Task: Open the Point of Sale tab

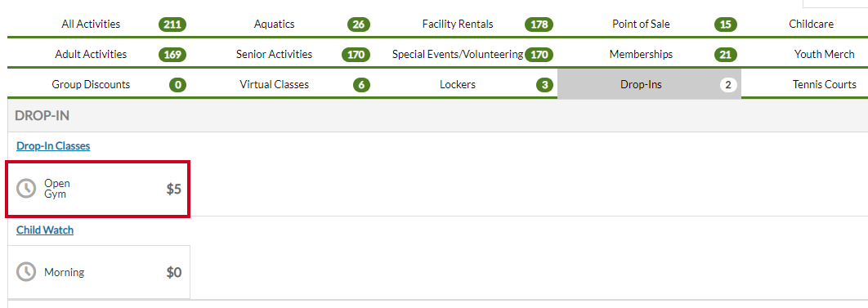Action: point(649,25)
